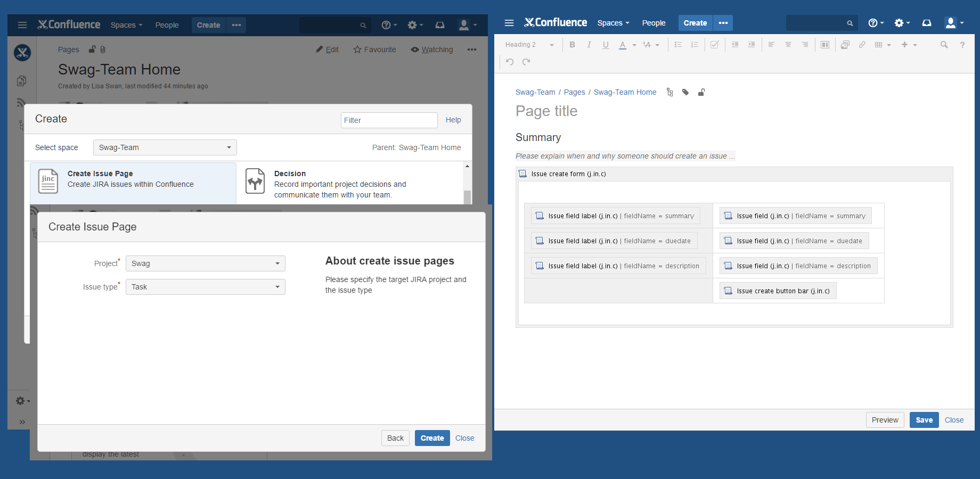The image size is (980, 479).
Task: Select the Create Issue Page template
Action: pyautogui.click(x=133, y=183)
